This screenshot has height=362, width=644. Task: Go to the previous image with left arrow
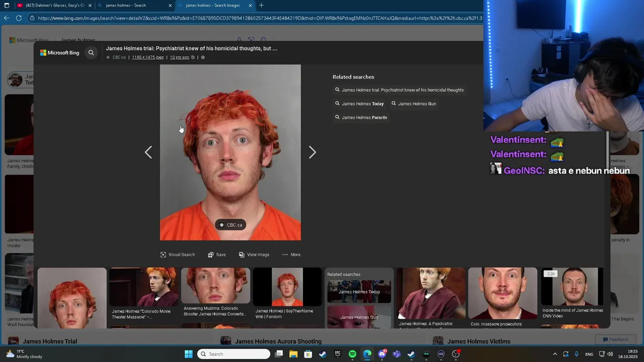[x=148, y=152]
